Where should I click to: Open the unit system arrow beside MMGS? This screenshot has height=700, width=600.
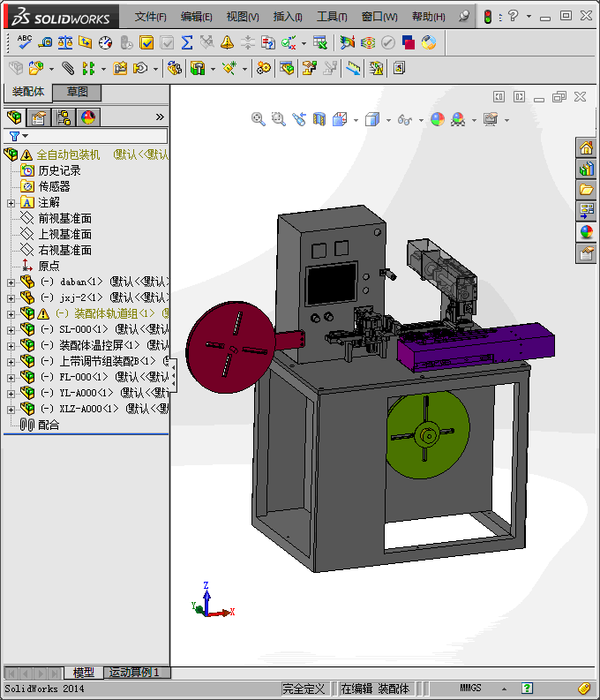[x=504, y=689]
